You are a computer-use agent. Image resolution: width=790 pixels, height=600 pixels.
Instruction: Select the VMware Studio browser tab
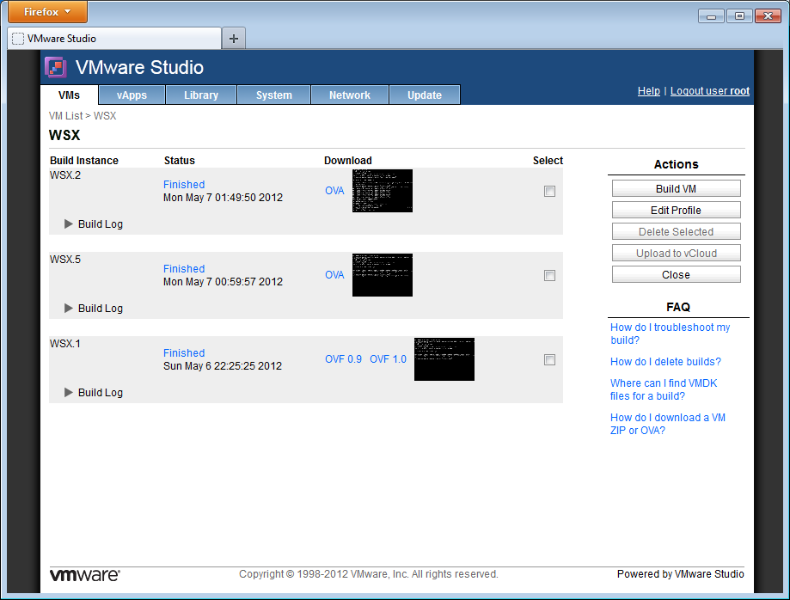pos(114,38)
